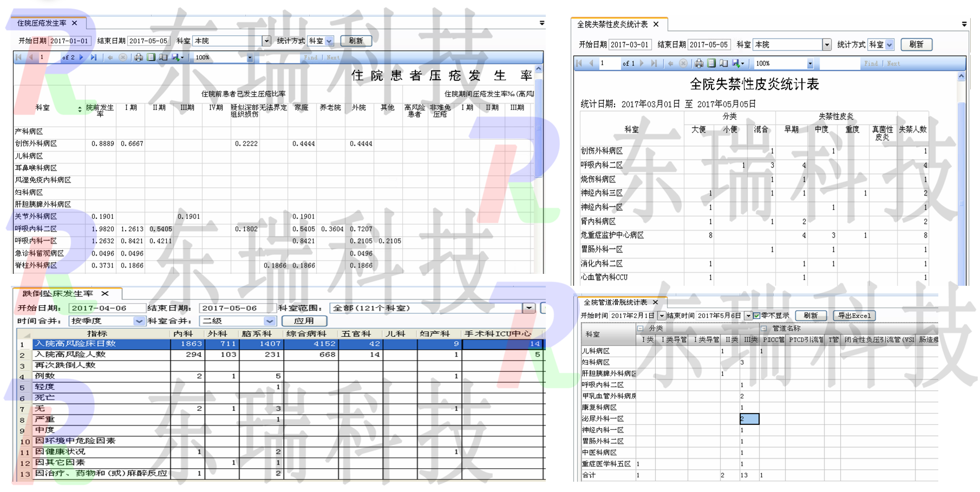Click 应用 button in falls panel

coord(304,321)
